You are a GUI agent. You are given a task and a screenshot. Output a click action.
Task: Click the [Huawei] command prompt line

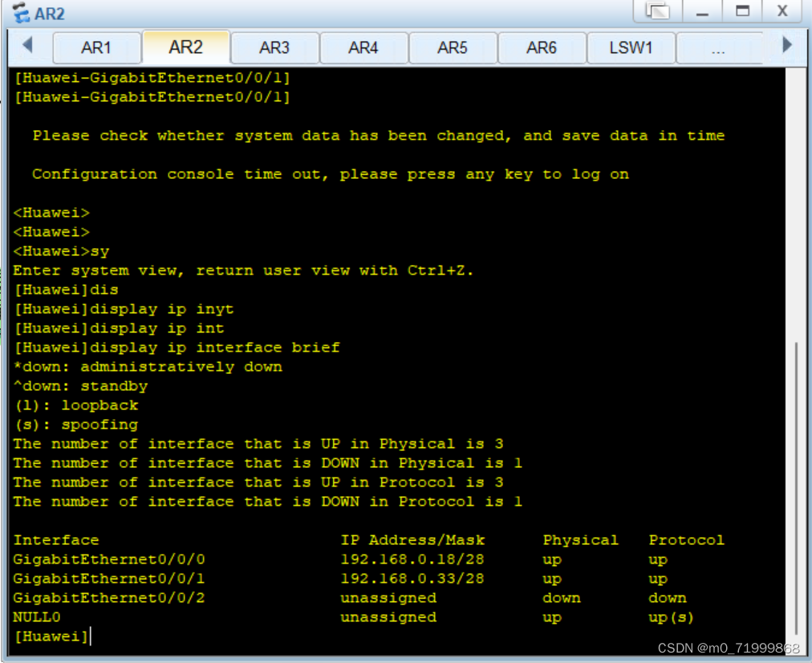pos(52,636)
